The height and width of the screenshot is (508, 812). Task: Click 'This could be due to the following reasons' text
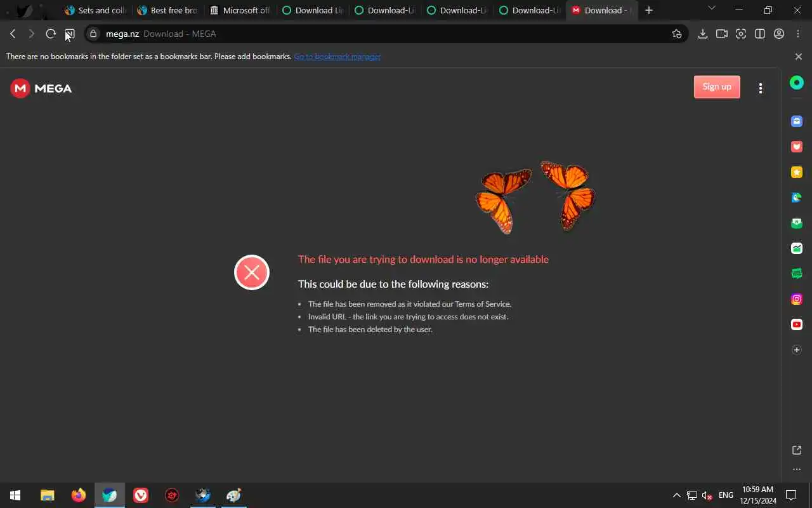[x=393, y=284]
